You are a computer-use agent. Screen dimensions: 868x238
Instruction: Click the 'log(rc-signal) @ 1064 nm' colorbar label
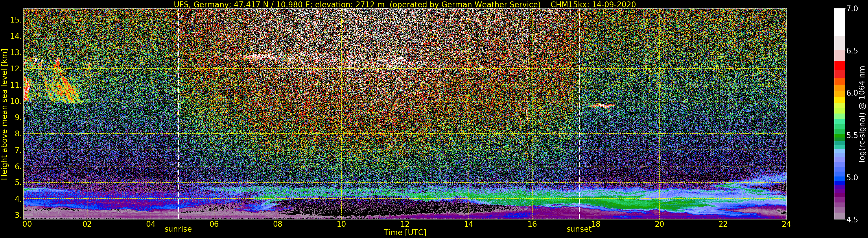[862, 114]
